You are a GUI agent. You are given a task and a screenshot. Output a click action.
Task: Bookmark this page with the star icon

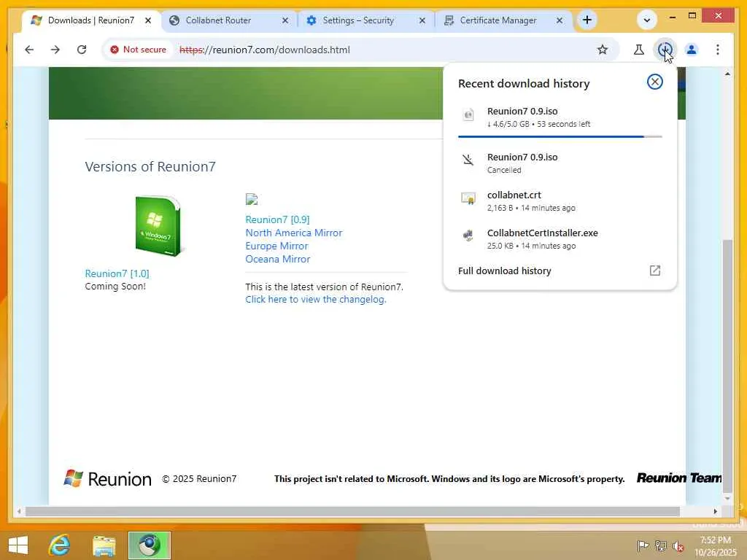tap(603, 50)
